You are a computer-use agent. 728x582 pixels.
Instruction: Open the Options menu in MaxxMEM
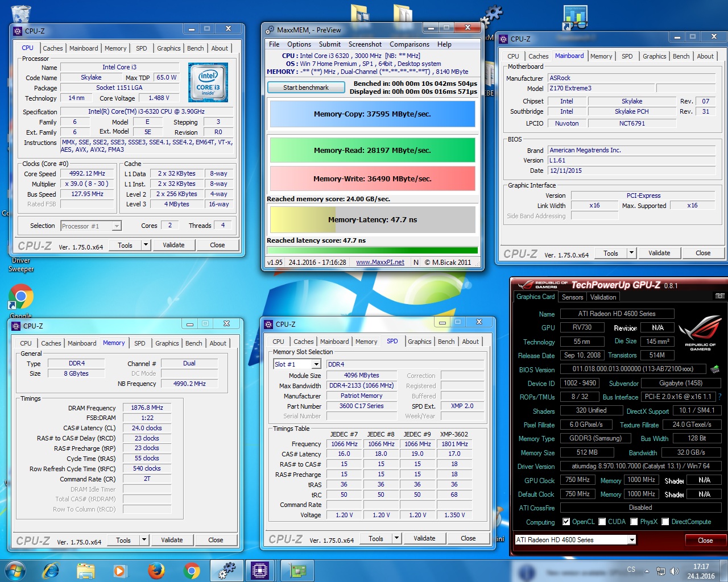(x=299, y=44)
